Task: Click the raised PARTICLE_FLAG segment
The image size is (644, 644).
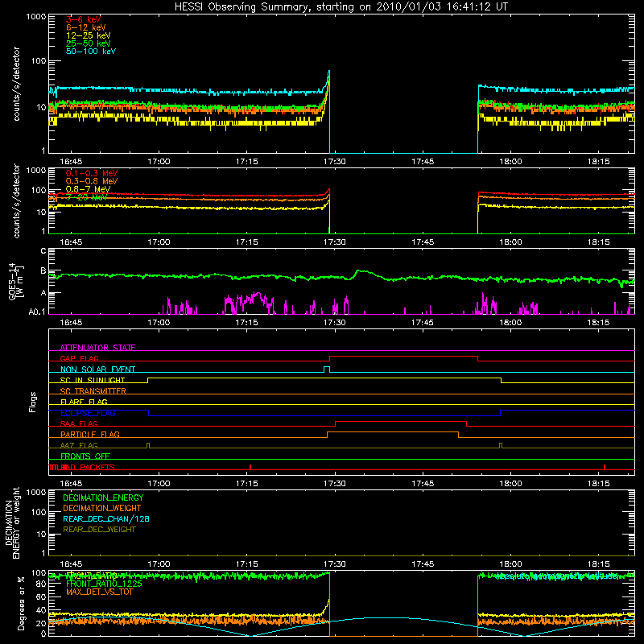Action: 393,432
